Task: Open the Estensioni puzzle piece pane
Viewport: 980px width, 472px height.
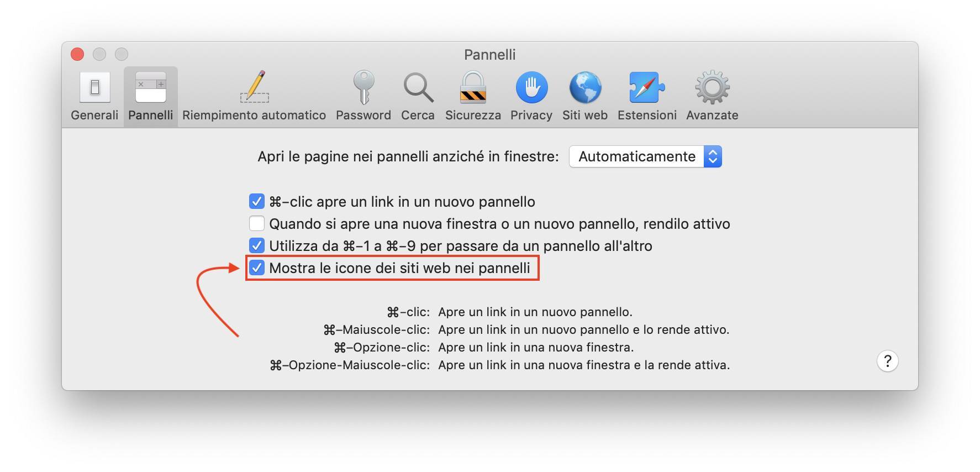Action: (x=647, y=96)
